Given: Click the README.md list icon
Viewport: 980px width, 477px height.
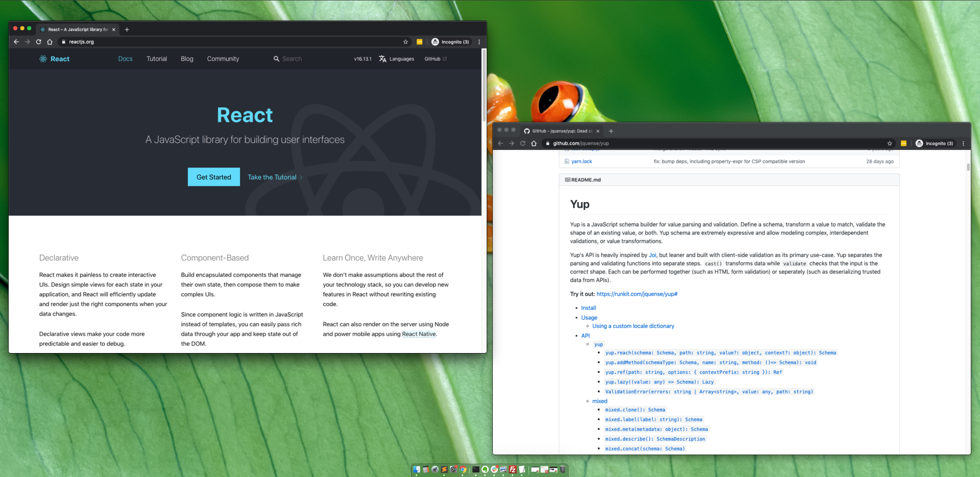Looking at the screenshot, I should tap(567, 180).
